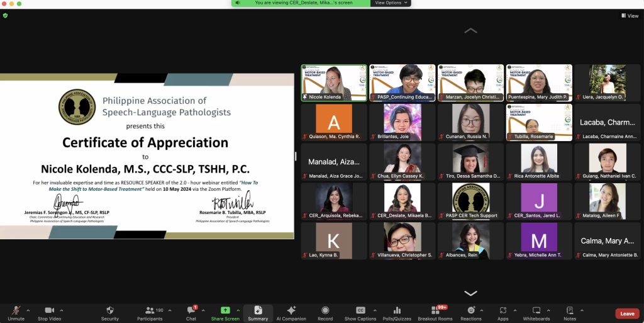
Task: Select Uera, Jacquelyn O. tile
Action: [608, 82]
